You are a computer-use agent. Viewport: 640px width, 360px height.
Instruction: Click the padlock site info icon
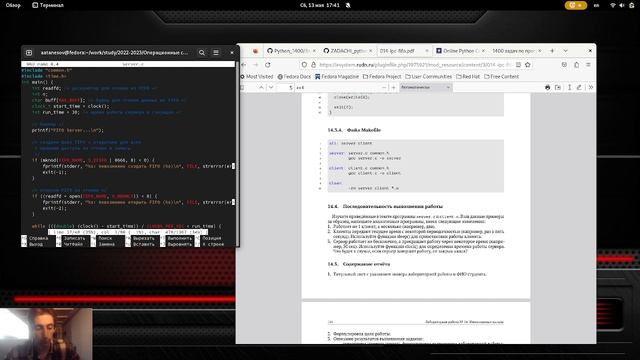coord(313,64)
